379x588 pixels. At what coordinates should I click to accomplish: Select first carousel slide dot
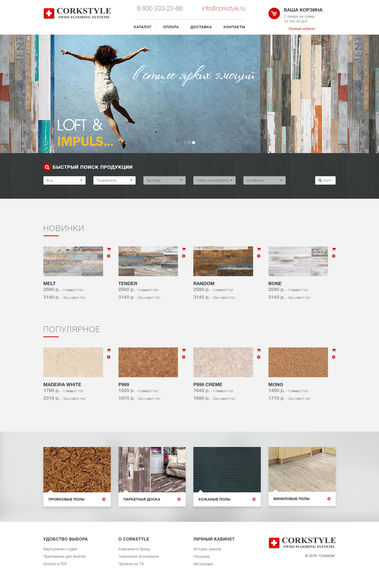tap(185, 143)
